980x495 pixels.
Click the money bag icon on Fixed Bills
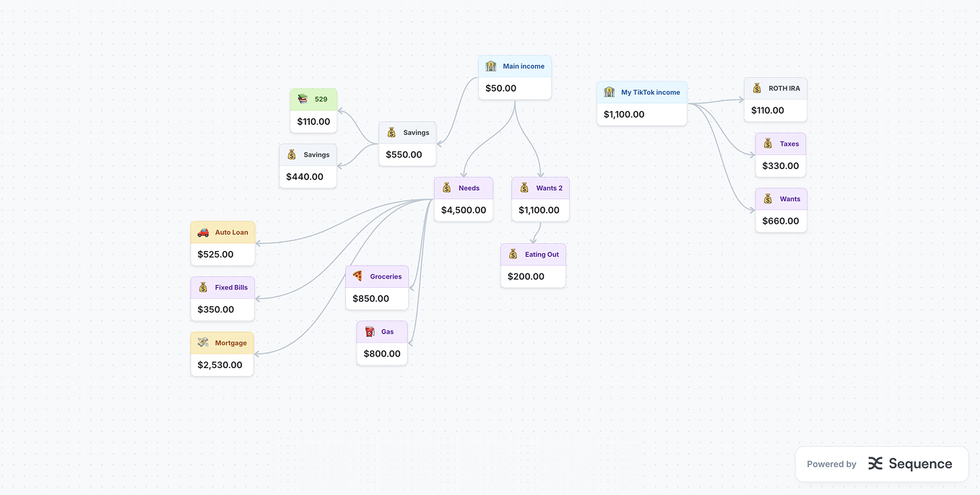[x=203, y=287]
